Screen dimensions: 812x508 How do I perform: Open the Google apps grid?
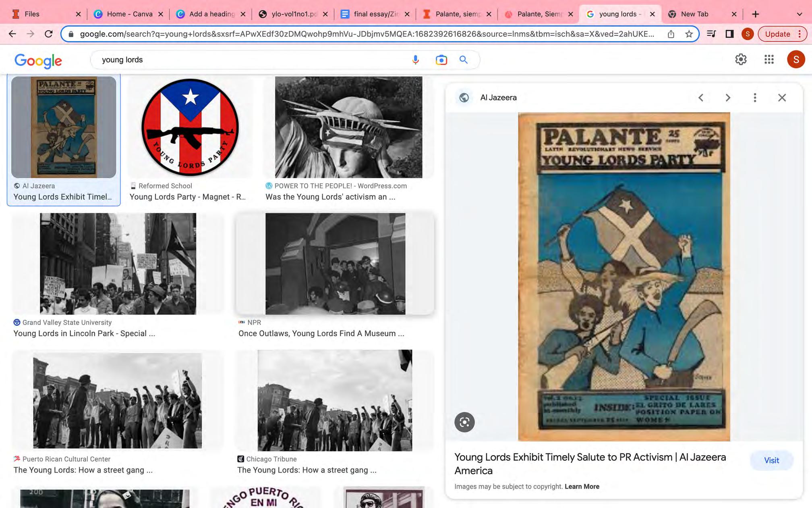(768, 60)
